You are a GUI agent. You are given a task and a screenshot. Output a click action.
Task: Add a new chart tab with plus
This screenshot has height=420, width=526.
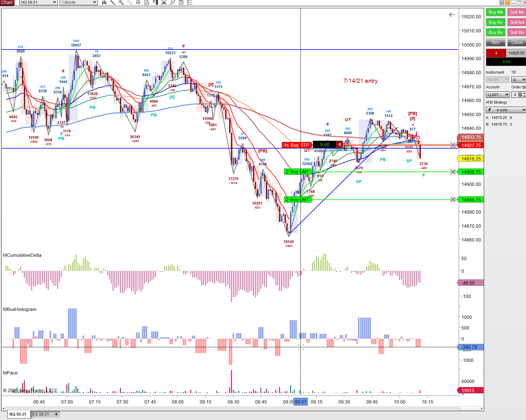[56, 414]
